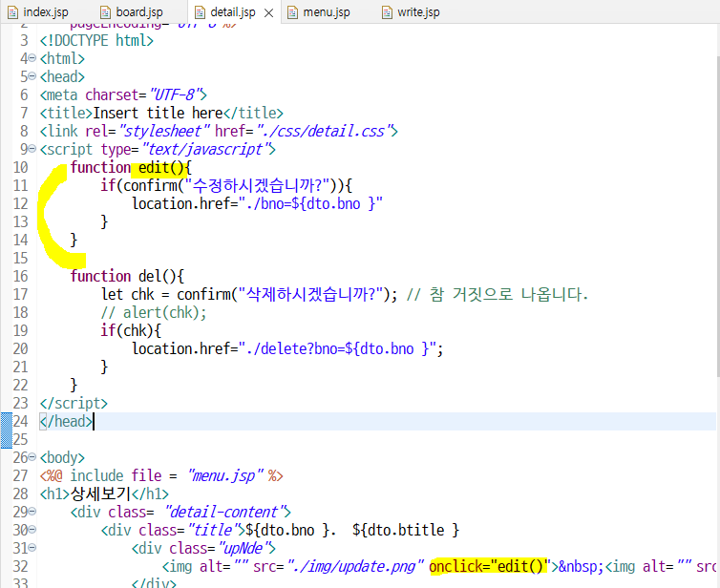The height and width of the screenshot is (588, 720).
Task: Click the "./img/update.png" src value
Action: [356, 566]
